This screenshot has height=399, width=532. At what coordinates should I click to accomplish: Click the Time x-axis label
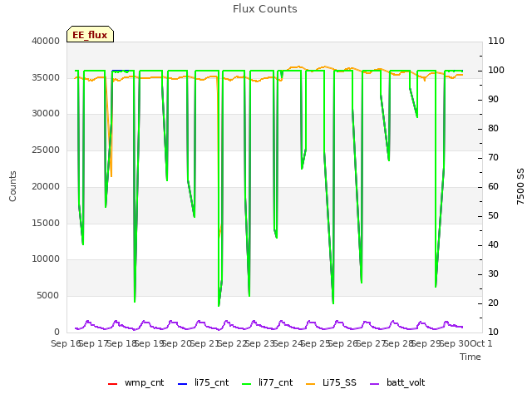(x=470, y=357)
